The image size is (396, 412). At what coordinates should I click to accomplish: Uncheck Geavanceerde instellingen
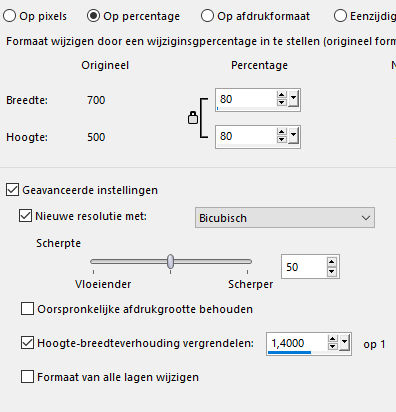(12, 190)
